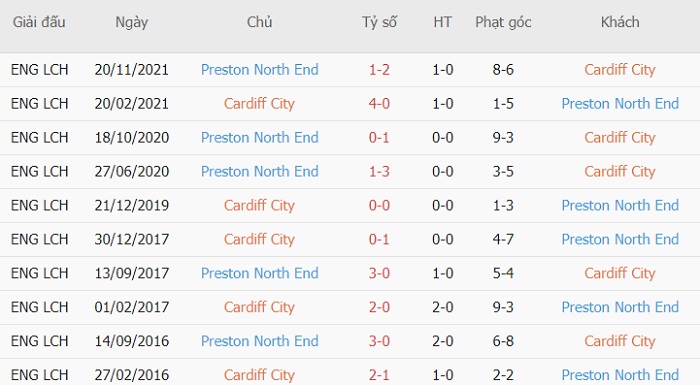700x385 pixels.
Task: Select the Ngày column header
Action: pos(132,22)
